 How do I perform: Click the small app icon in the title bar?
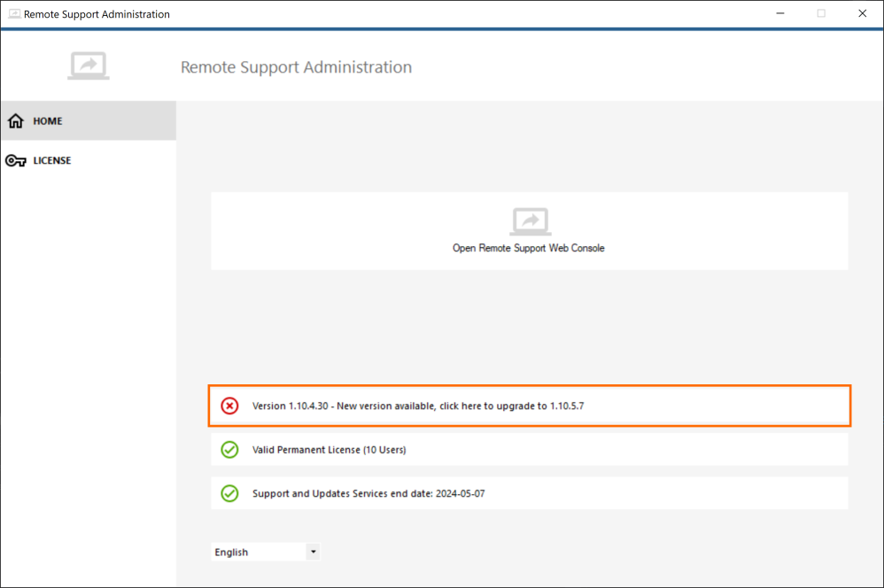click(13, 14)
